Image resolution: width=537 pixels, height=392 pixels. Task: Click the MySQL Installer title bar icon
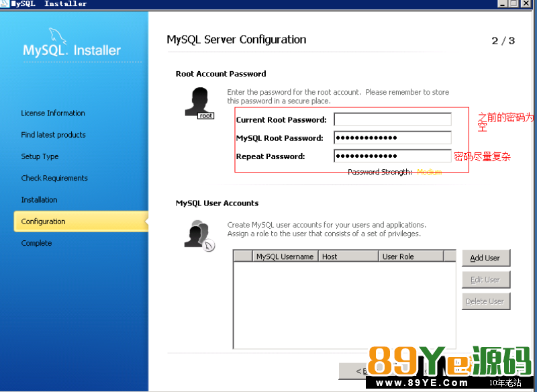coord(5,4)
